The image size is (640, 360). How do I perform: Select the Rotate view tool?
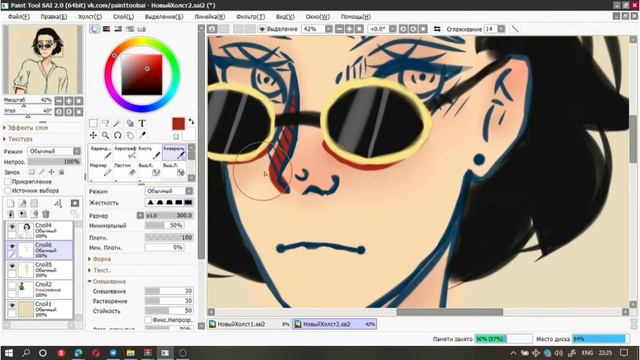pos(118,135)
